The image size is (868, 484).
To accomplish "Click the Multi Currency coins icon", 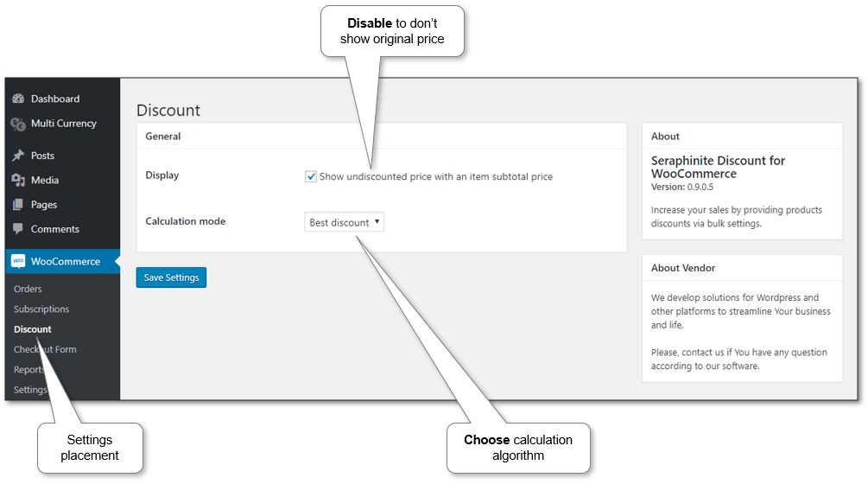I will tap(18, 124).
